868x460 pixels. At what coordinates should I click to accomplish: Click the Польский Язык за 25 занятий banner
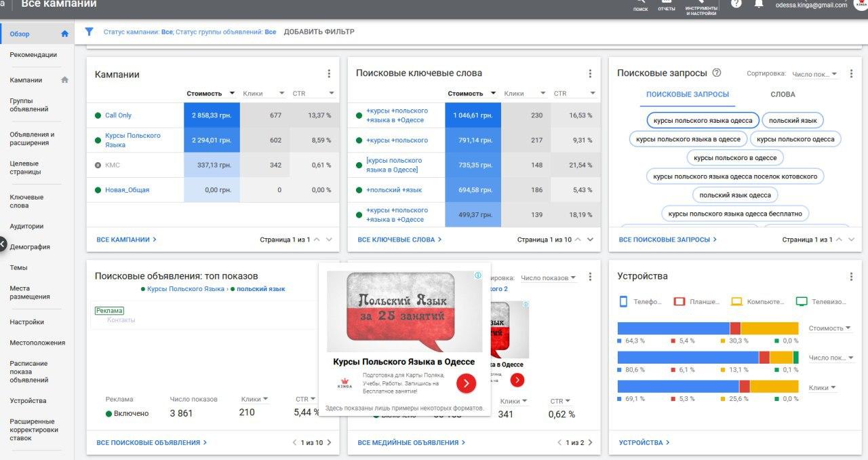[x=405, y=311]
